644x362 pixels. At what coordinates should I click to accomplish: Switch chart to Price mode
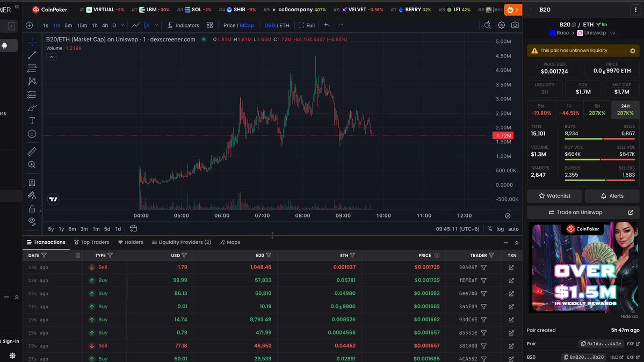coord(229,25)
